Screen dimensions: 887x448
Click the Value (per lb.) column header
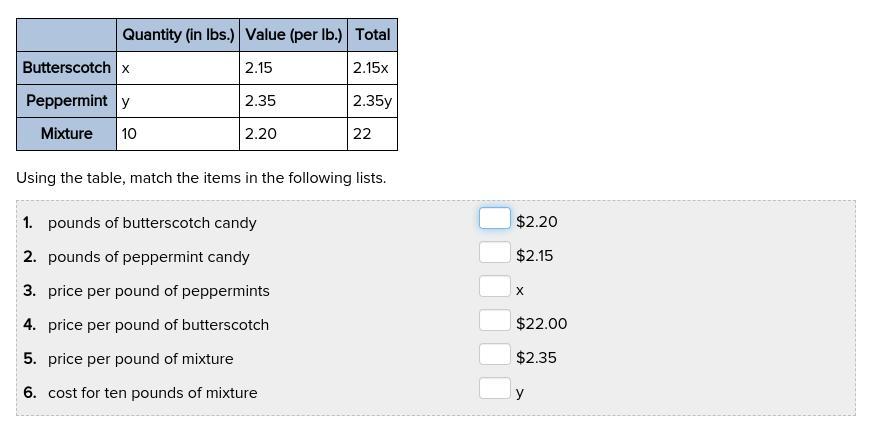click(293, 35)
